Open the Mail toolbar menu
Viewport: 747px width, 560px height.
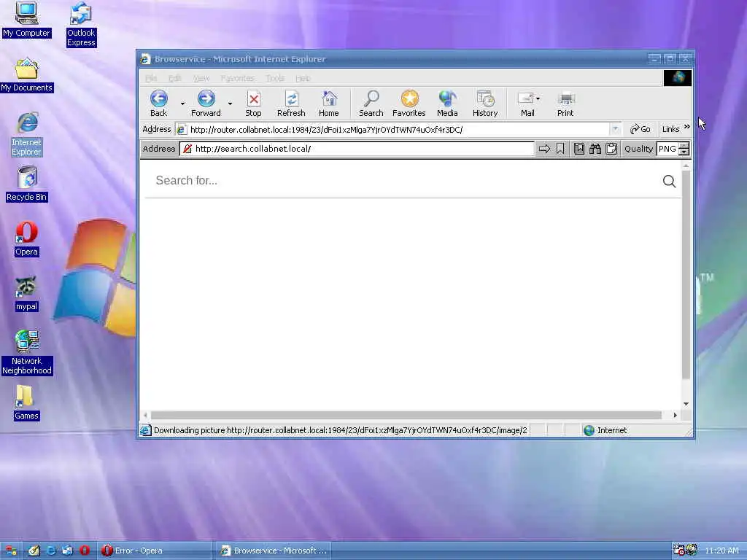pyautogui.click(x=528, y=104)
